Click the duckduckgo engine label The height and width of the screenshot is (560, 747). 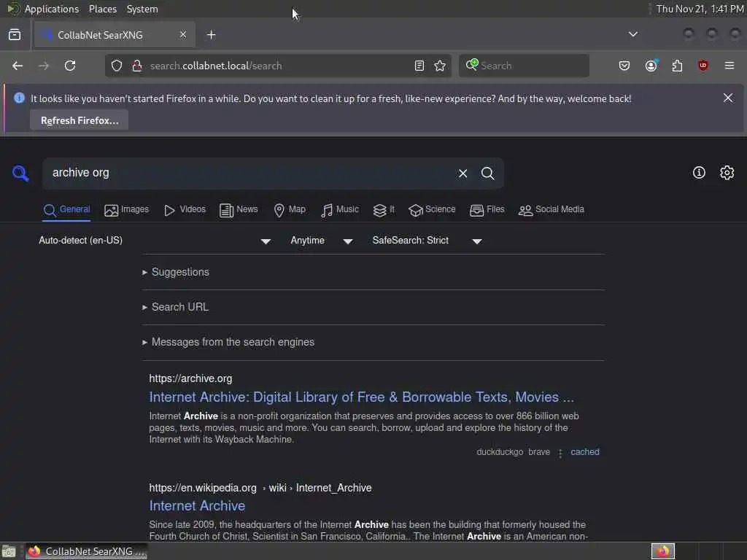500,452
